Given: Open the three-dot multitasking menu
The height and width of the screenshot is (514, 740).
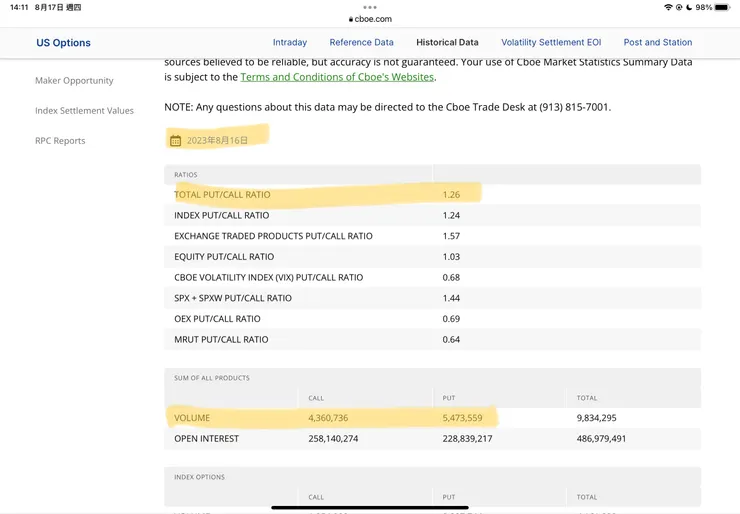Looking at the screenshot, I should click(x=370, y=7).
